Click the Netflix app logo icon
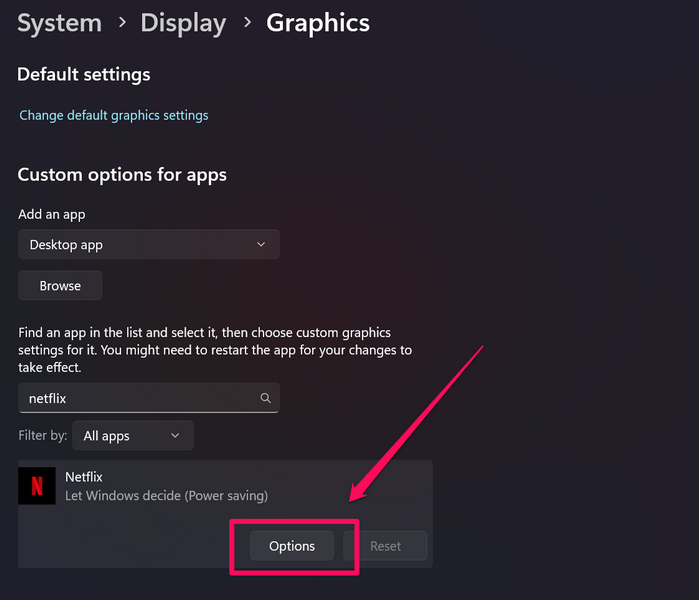This screenshot has height=600, width=699. pos(37,486)
